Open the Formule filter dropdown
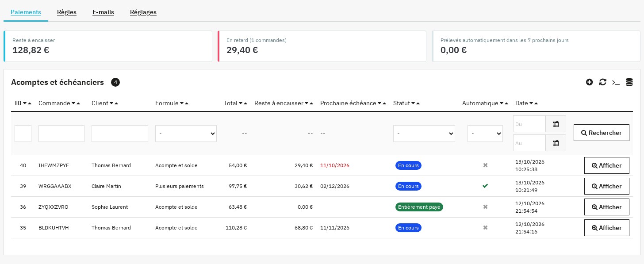Viewport: 644px width, 264px height. tap(186, 134)
